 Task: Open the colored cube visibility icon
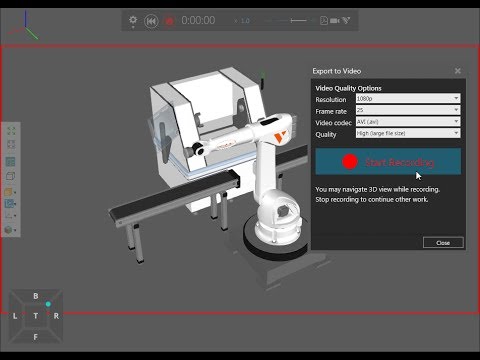(x=8, y=230)
